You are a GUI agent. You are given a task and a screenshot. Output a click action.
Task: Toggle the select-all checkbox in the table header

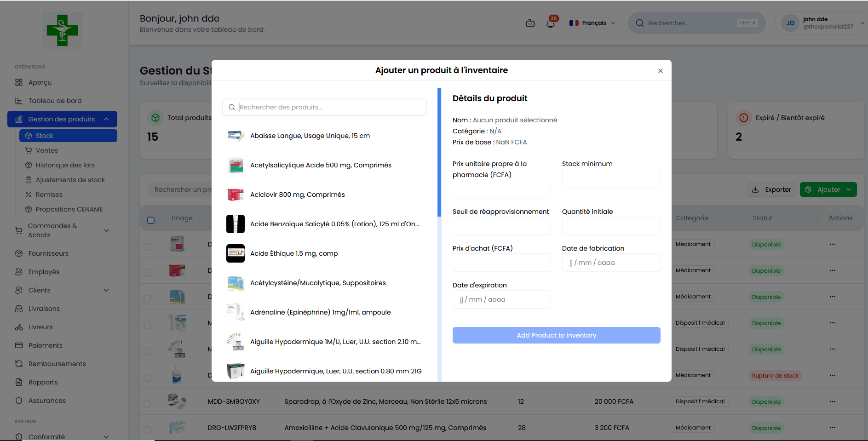click(151, 220)
